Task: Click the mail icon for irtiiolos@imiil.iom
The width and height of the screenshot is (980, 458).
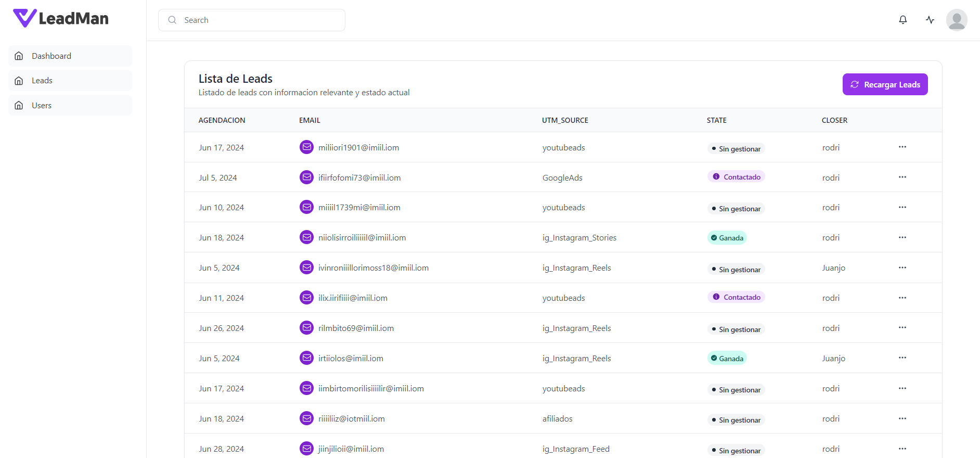Action: click(x=307, y=358)
